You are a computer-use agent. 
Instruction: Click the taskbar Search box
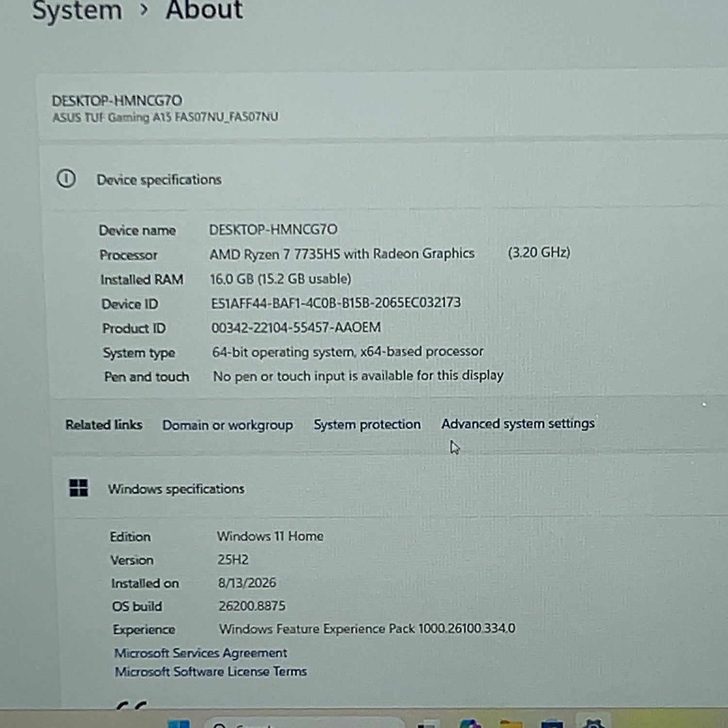tap(304, 724)
